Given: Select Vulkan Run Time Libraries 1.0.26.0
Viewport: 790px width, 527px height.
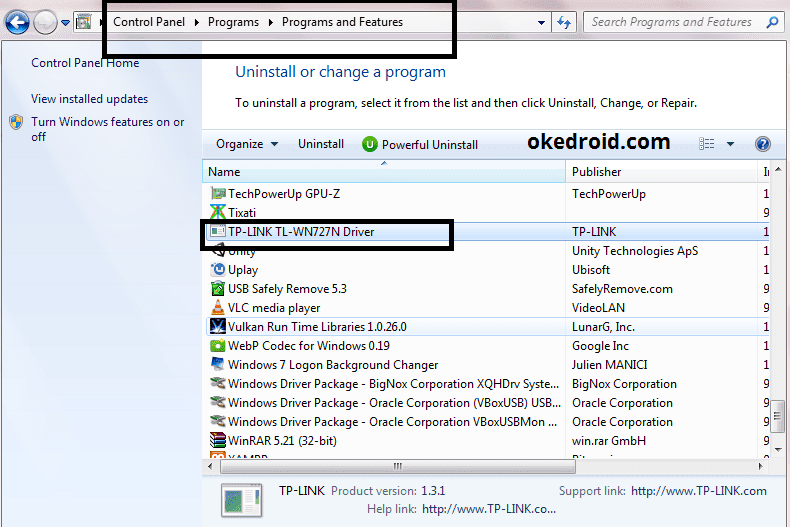Looking at the screenshot, I should pyautogui.click(x=317, y=327).
